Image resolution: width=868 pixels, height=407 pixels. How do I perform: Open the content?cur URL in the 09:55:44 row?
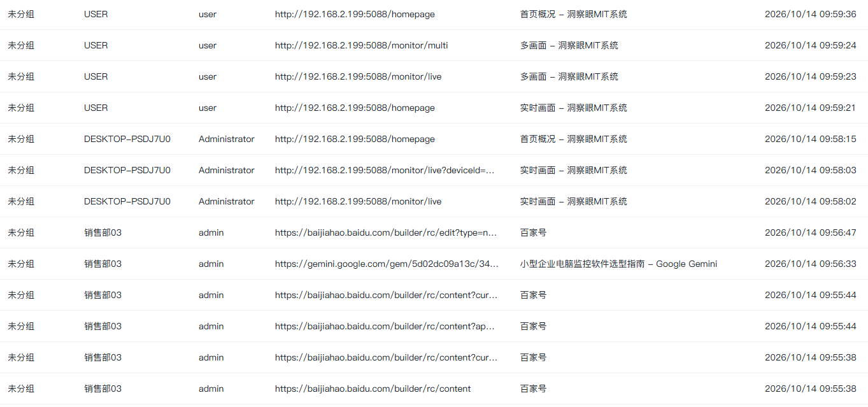387,295
